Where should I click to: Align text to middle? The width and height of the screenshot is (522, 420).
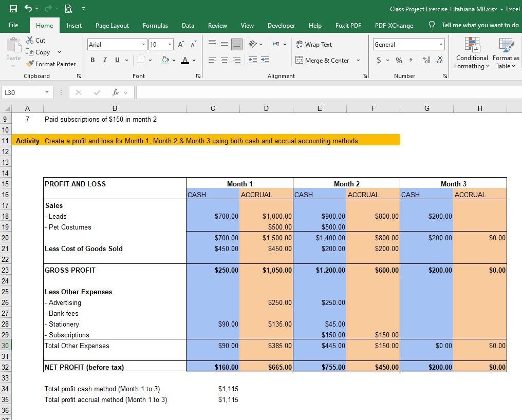click(x=225, y=44)
